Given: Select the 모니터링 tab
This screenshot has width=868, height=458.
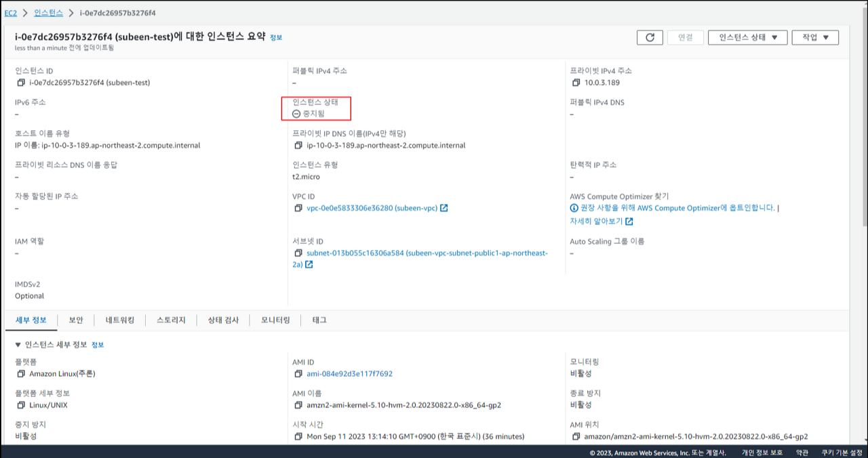Looking at the screenshot, I should [275, 320].
